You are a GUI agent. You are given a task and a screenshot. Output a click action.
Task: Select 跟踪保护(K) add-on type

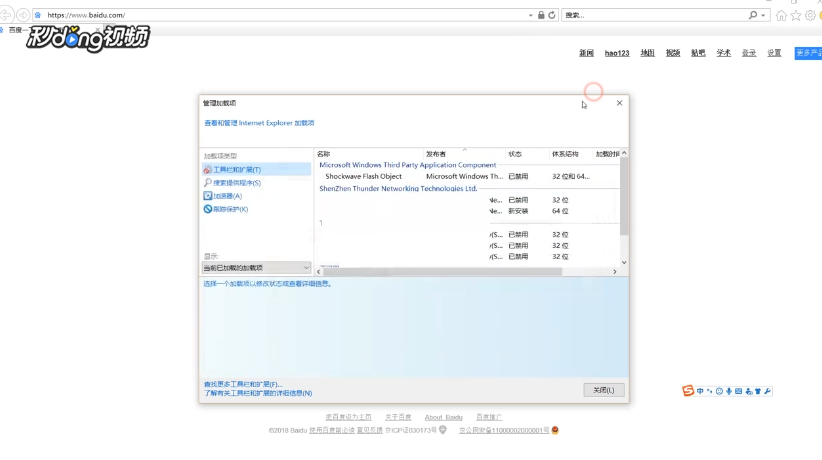[226, 209]
